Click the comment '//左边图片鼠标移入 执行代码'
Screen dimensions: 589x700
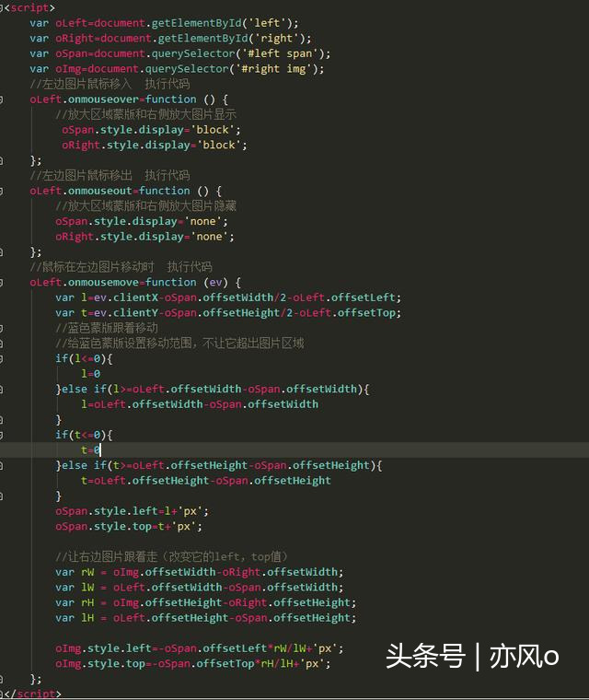coord(110,84)
